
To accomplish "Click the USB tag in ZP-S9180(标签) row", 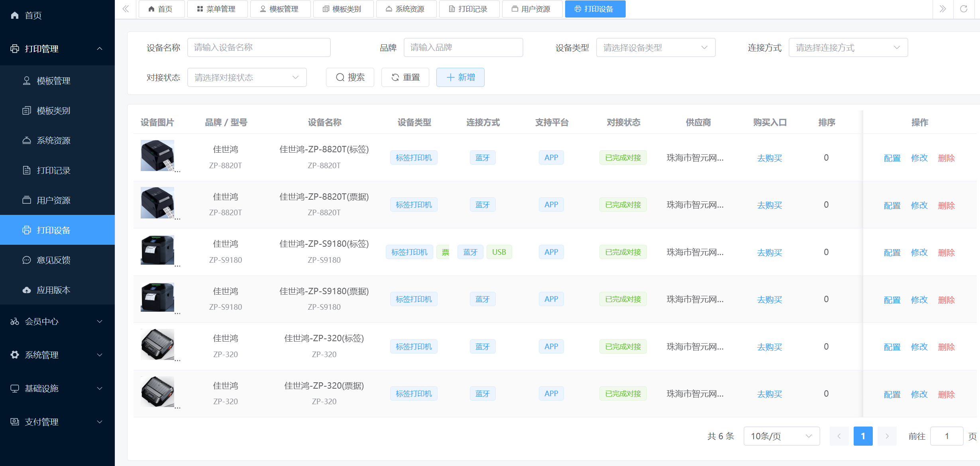I will point(499,252).
